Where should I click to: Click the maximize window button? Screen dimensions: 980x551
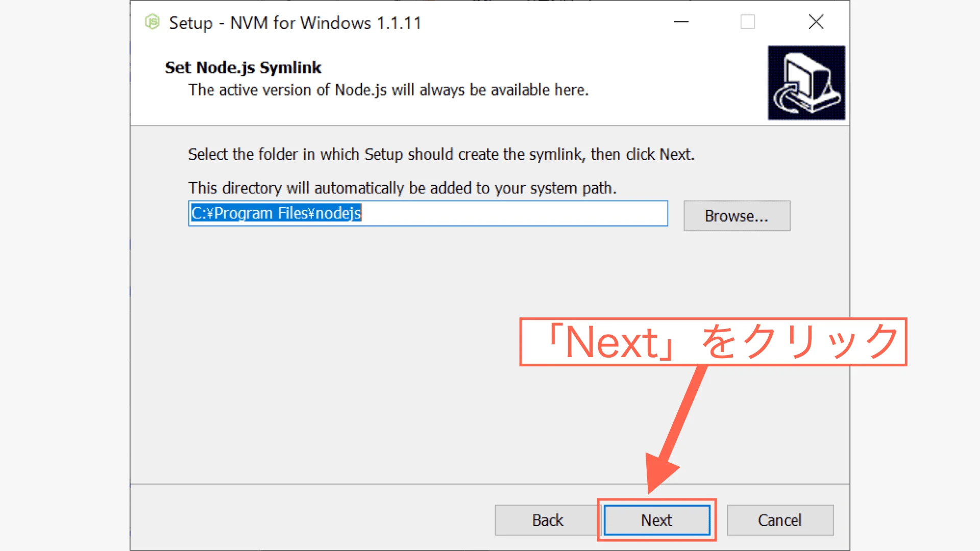tap(747, 22)
